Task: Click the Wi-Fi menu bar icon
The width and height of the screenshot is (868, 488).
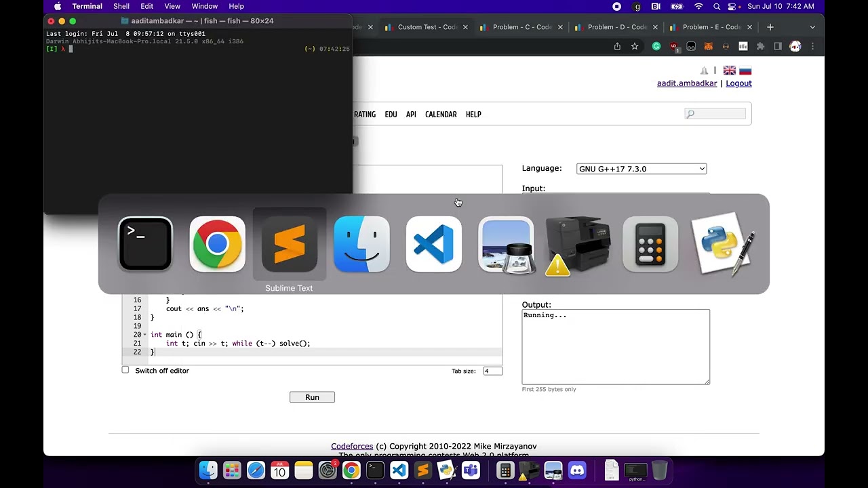Action: 698,6
